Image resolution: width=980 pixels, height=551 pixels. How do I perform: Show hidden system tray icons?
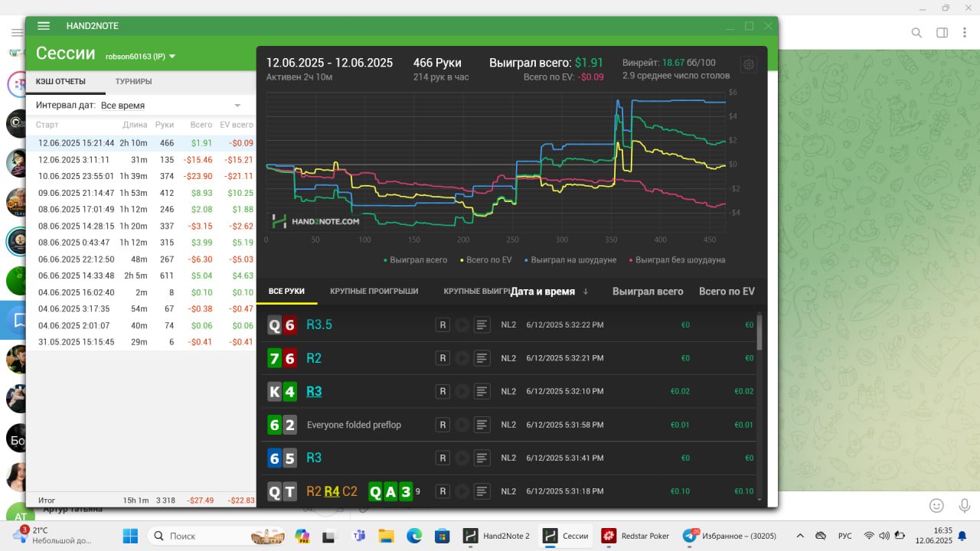[x=800, y=536]
